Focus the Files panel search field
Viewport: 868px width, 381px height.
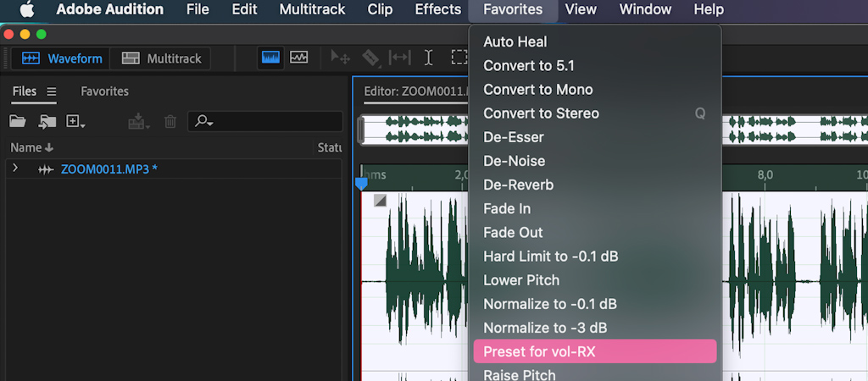265,121
